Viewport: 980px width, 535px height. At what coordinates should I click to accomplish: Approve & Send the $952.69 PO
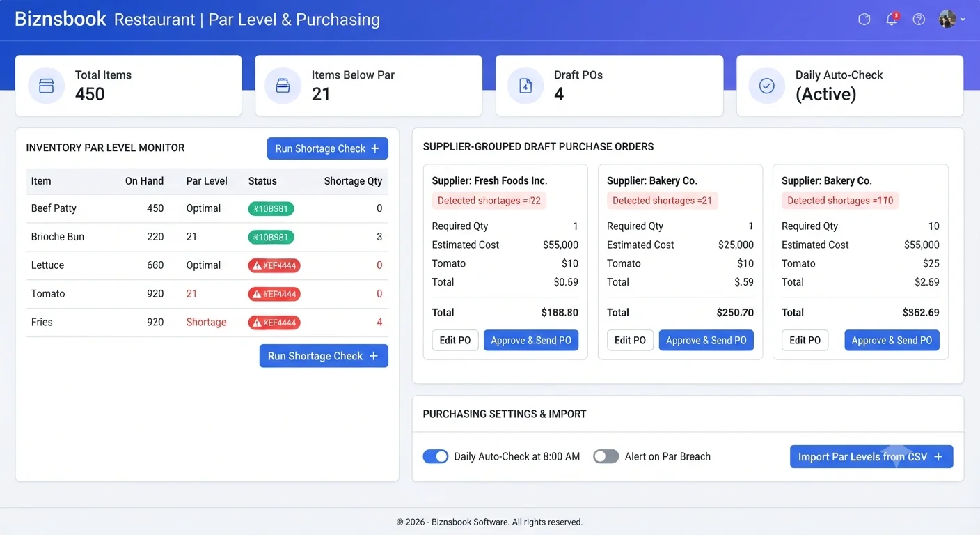coord(892,341)
